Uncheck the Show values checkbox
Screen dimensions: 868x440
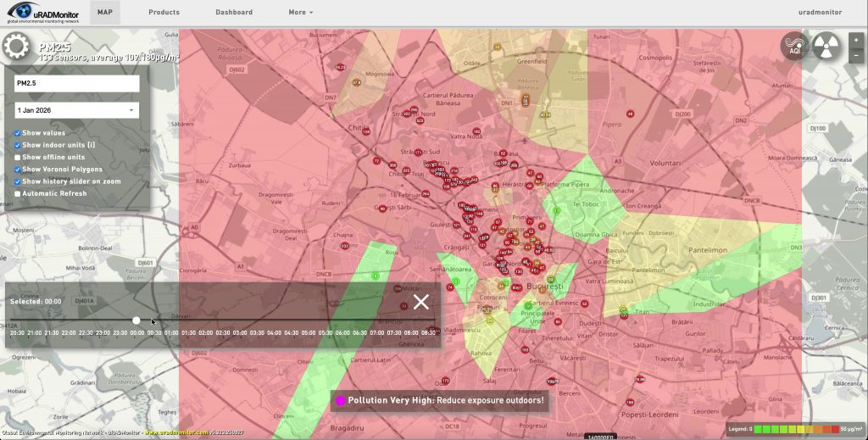click(x=18, y=134)
